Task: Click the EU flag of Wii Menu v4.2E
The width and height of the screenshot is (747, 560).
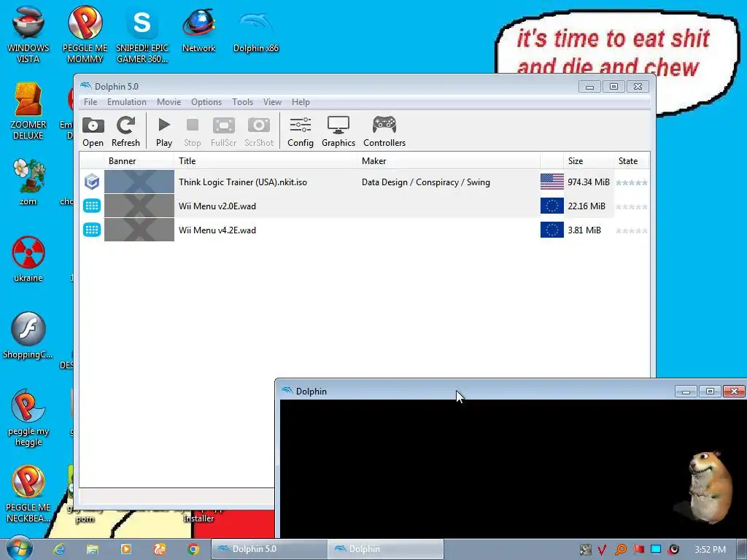Action: 551,230
